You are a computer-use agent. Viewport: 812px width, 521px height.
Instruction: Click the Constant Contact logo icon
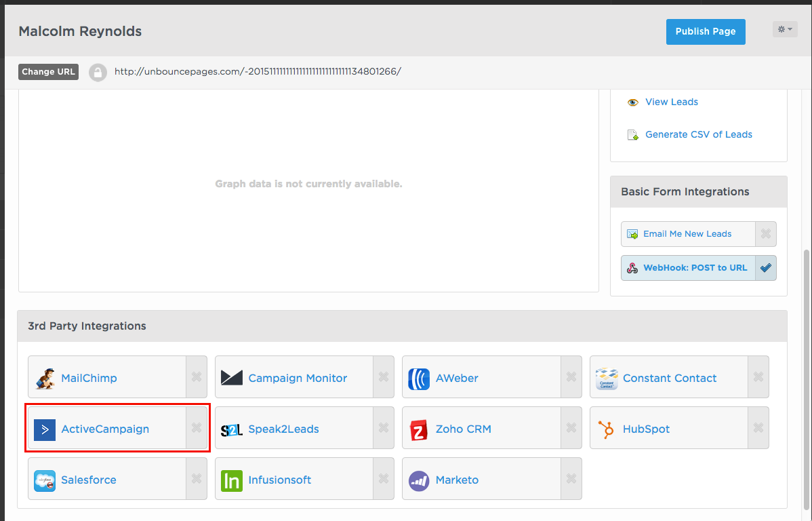click(x=607, y=379)
